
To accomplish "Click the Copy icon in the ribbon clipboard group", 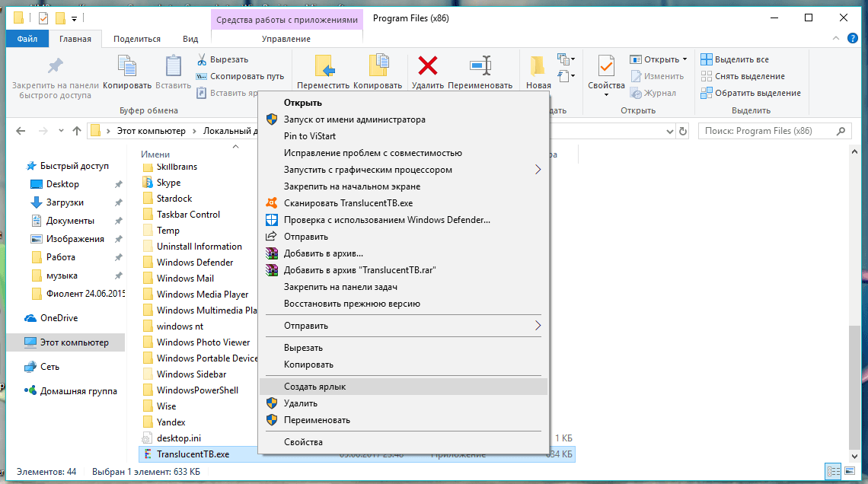I will 126,65.
